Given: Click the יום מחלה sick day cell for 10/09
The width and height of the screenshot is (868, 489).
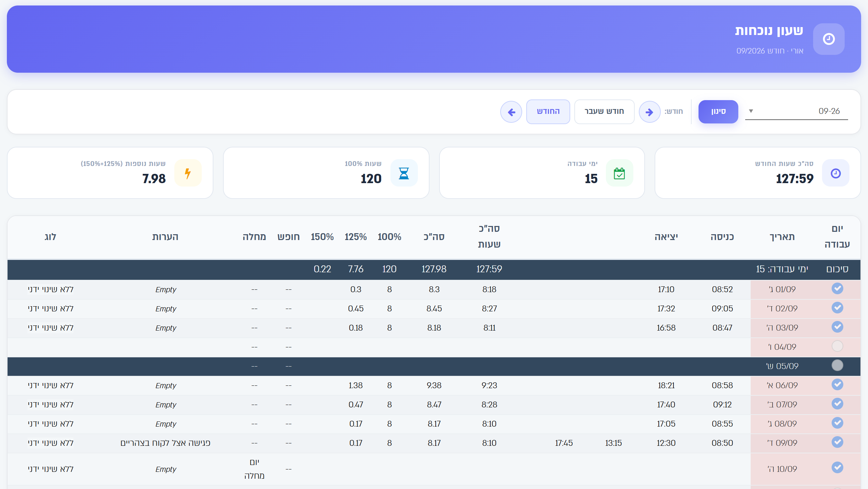Looking at the screenshot, I should (254, 469).
